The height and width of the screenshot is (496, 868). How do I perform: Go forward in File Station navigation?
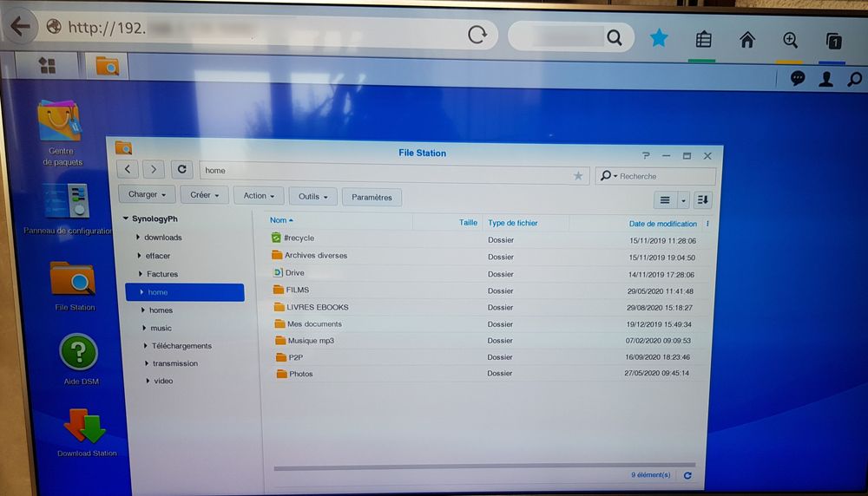click(x=154, y=169)
